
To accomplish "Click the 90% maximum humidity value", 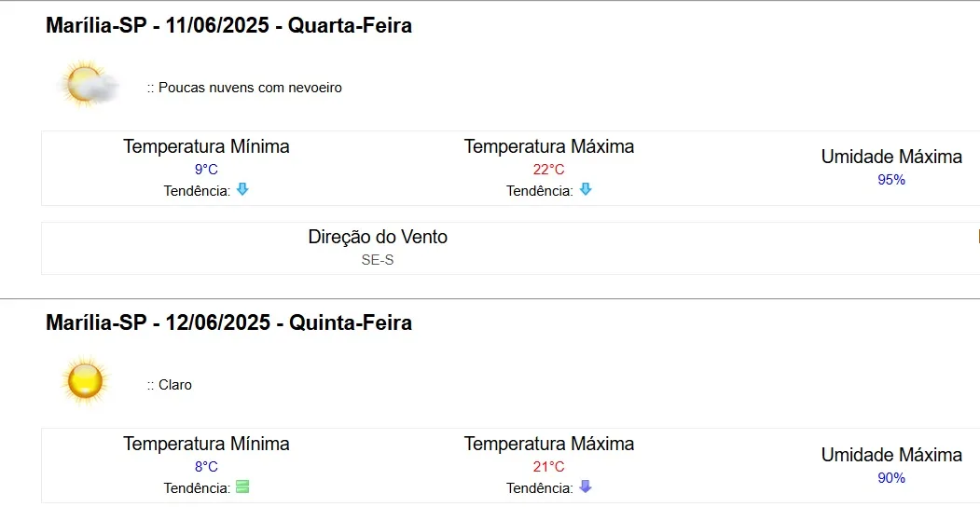I will point(891,478).
